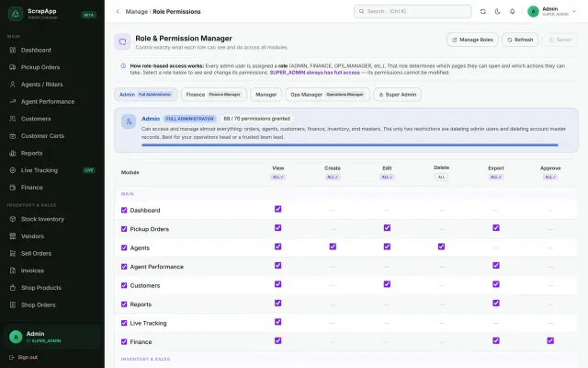The height and width of the screenshot is (368, 588).
Task: Click the '68 / 70 permissions granted' text
Action: point(257,119)
